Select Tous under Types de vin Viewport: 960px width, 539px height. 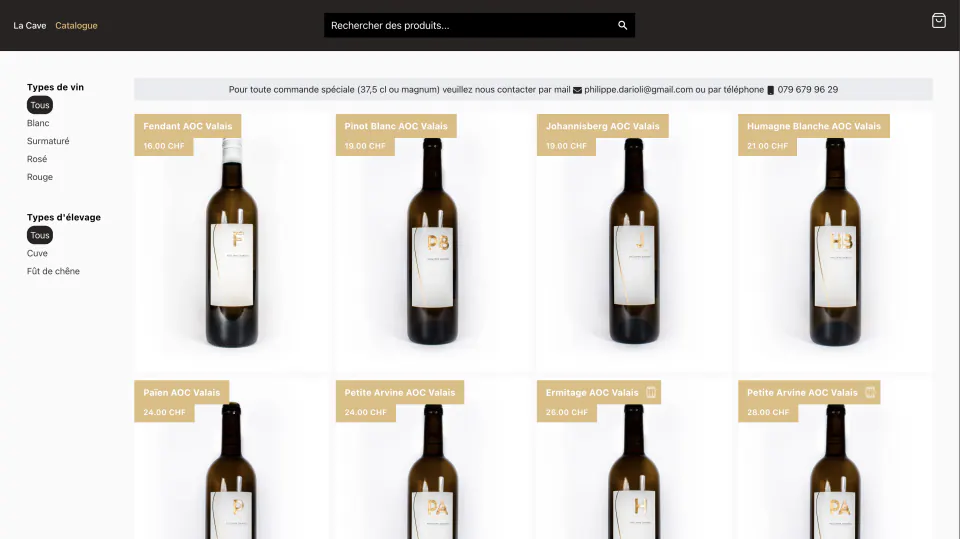click(40, 105)
